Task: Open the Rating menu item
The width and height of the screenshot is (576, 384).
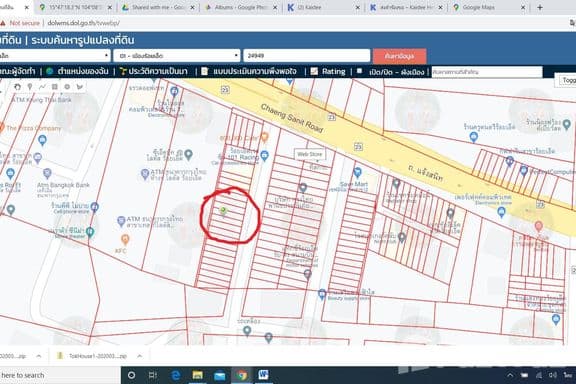Action: pyautogui.click(x=328, y=71)
